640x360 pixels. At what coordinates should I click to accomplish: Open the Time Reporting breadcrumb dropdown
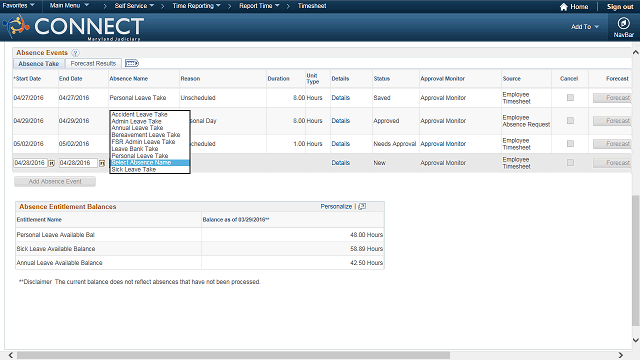coord(196,6)
